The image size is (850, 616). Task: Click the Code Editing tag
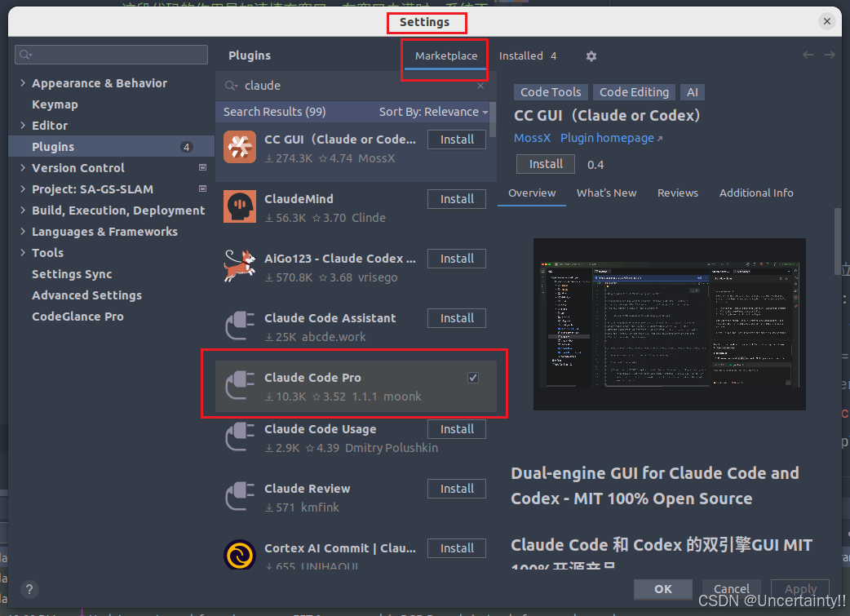(x=635, y=92)
